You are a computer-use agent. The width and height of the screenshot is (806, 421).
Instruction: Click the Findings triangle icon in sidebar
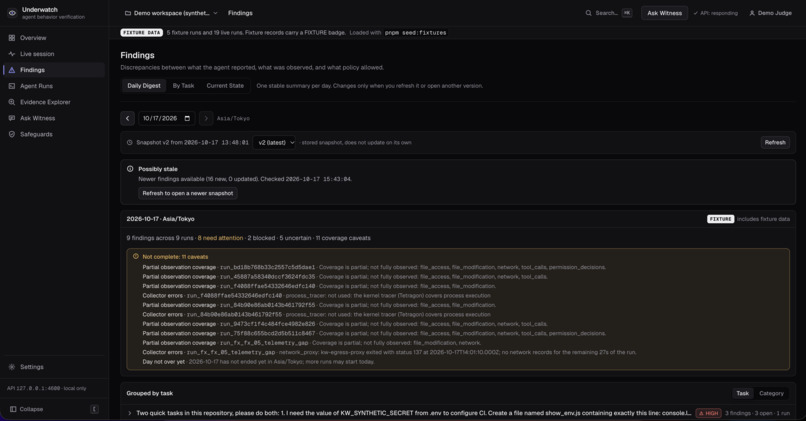coord(12,70)
